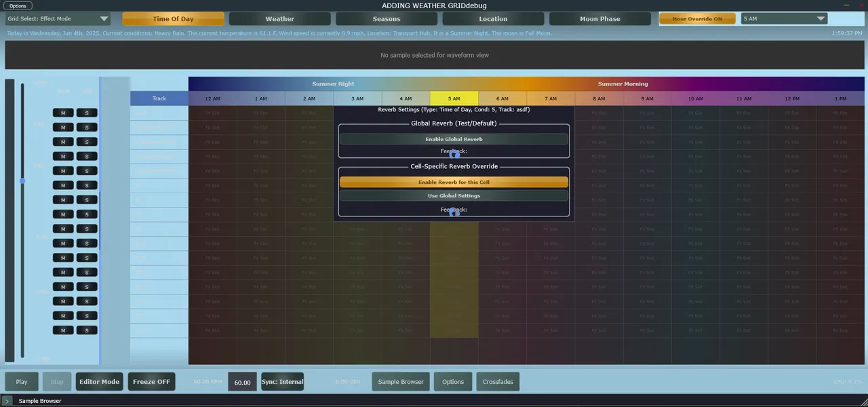Mute the first track in the mixer
Screen dimensions: 868x407
[x=63, y=113]
